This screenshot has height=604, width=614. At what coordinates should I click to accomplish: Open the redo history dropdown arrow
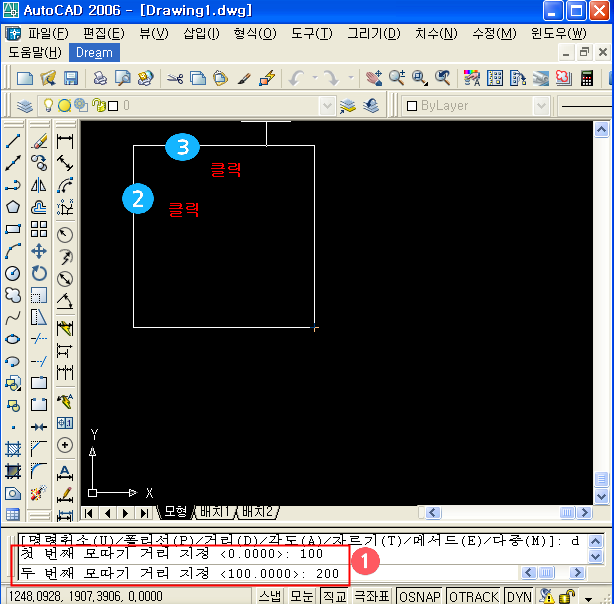tap(351, 78)
